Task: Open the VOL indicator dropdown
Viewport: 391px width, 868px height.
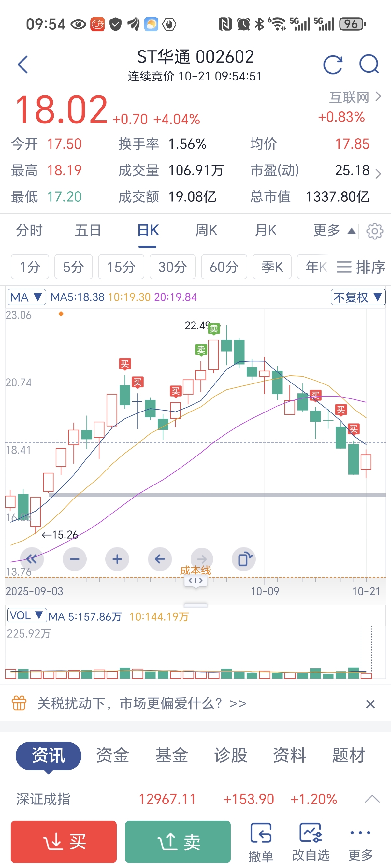Action: [27, 615]
